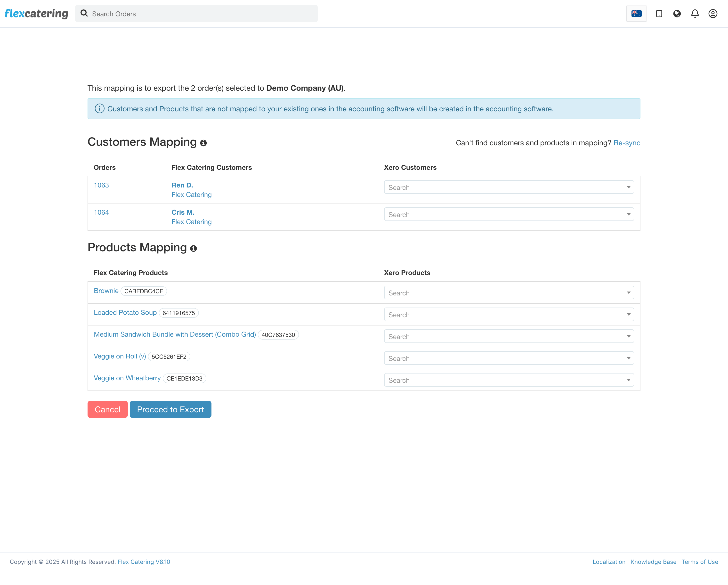Screen dimensions: 728x585
Task: Click the Demo Company (AU) text
Action: [x=305, y=88]
